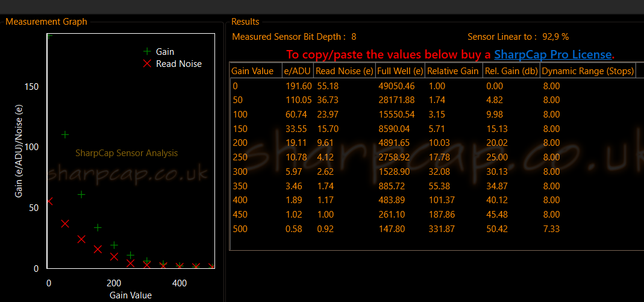Select full well cell 261.10
This screenshot has height=302, width=644.
pos(392,215)
